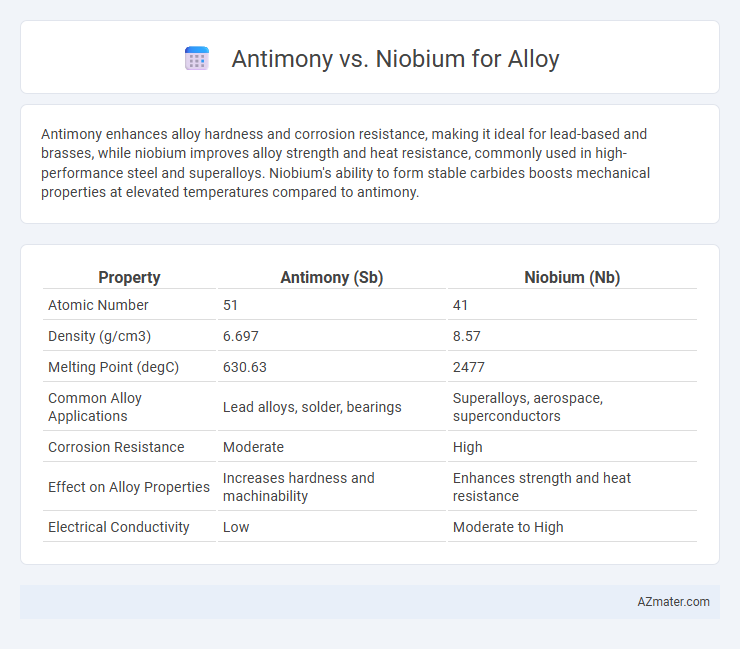Image resolution: width=740 pixels, height=649 pixels.
Task: Open the AZmater.com footer link
Action: point(673,602)
